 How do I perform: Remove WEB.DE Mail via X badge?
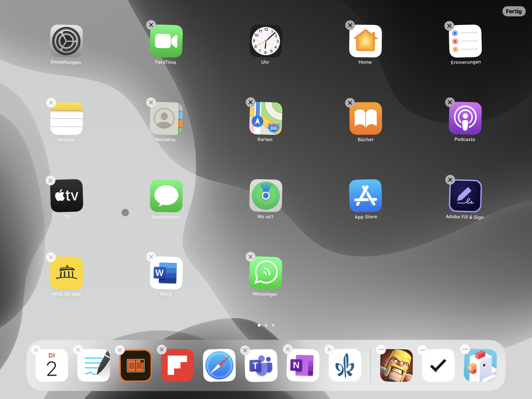(51, 257)
